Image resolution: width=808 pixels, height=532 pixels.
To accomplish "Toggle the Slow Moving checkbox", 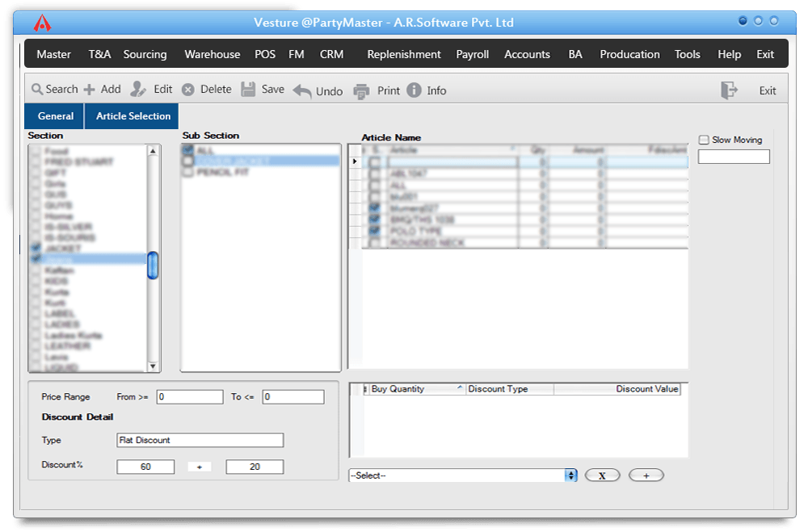I will 704,140.
